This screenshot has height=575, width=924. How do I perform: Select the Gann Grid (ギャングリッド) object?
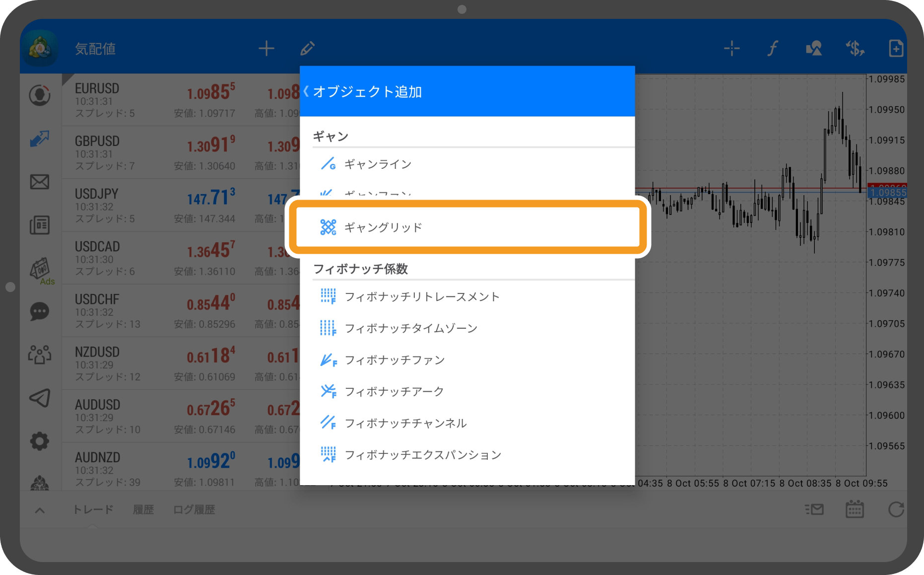tap(467, 227)
